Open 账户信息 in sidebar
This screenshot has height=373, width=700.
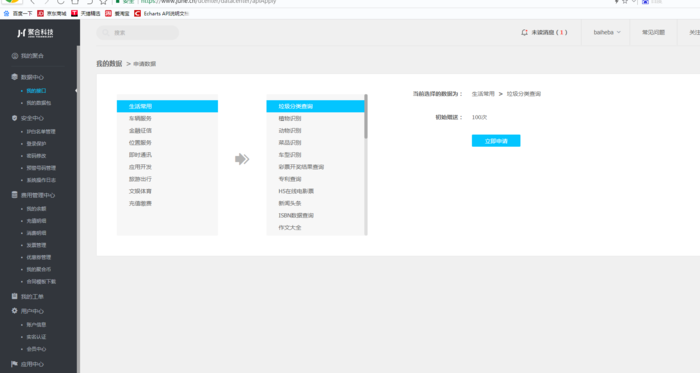(36, 325)
